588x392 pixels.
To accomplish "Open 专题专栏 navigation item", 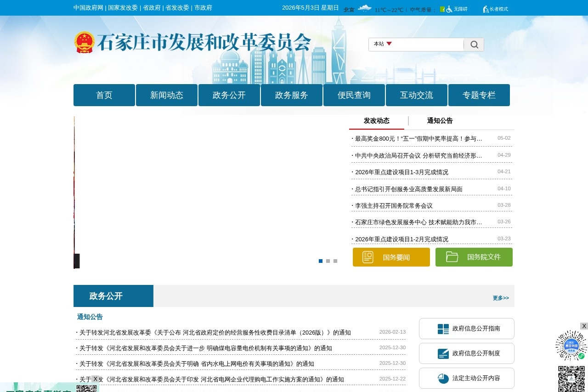I will click(x=479, y=95).
